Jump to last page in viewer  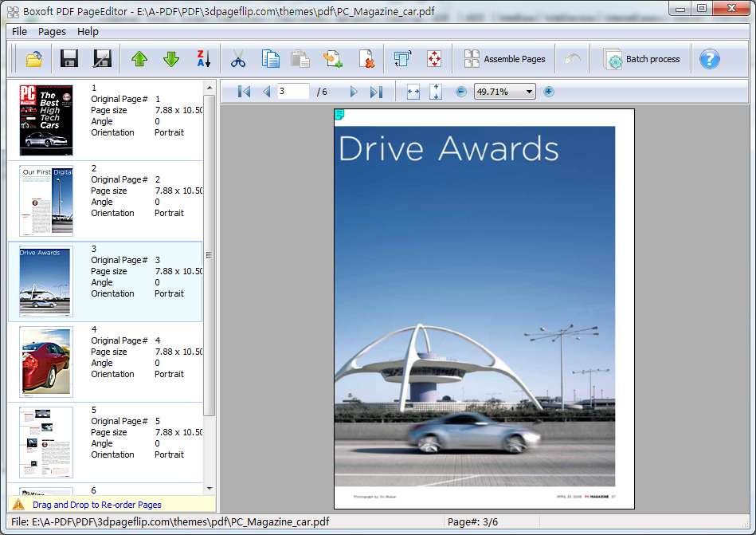point(376,92)
